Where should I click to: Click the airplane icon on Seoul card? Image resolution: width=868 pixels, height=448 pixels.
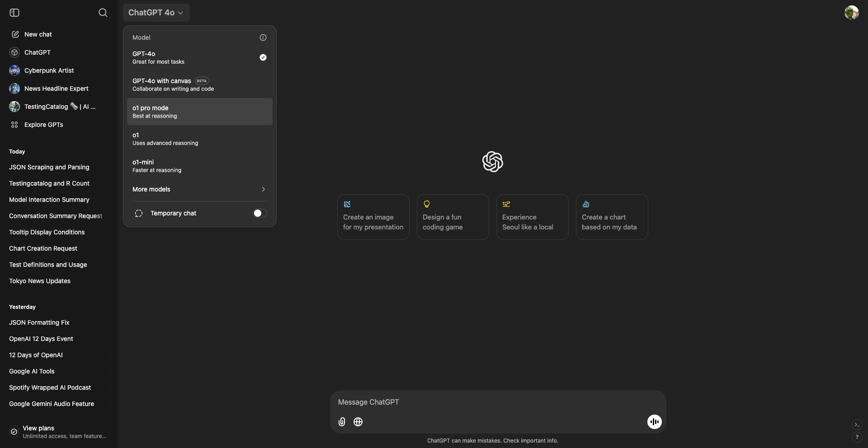click(506, 204)
